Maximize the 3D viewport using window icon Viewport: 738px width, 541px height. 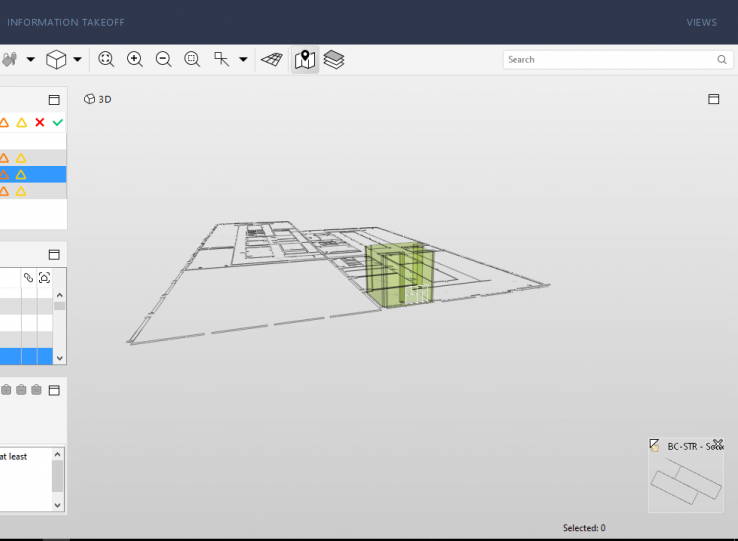[x=714, y=99]
